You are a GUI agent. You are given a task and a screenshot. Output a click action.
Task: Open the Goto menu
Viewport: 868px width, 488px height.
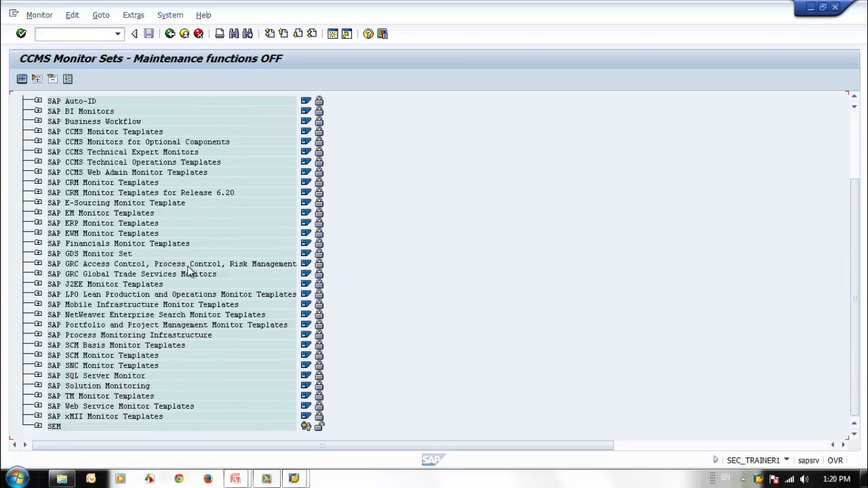coord(101,15)
